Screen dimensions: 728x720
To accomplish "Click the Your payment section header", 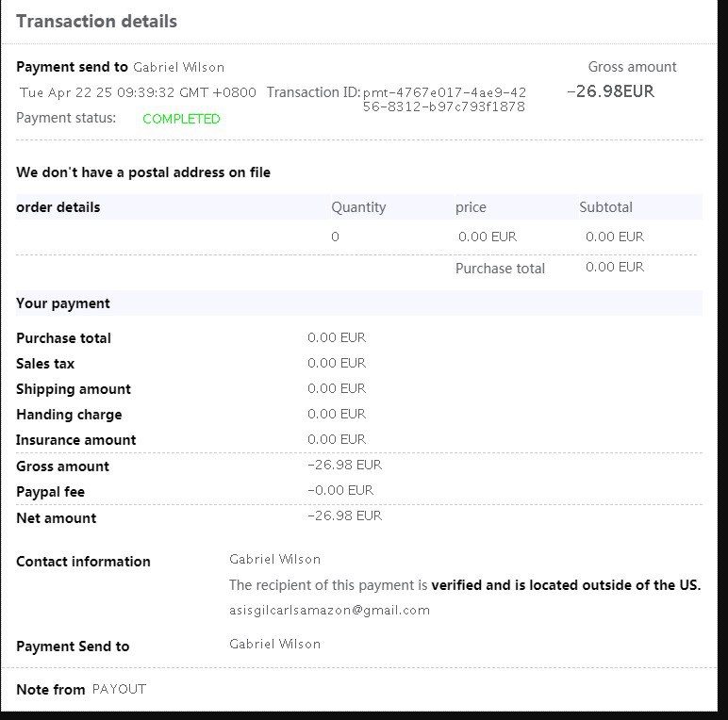I will click(63, 303).
